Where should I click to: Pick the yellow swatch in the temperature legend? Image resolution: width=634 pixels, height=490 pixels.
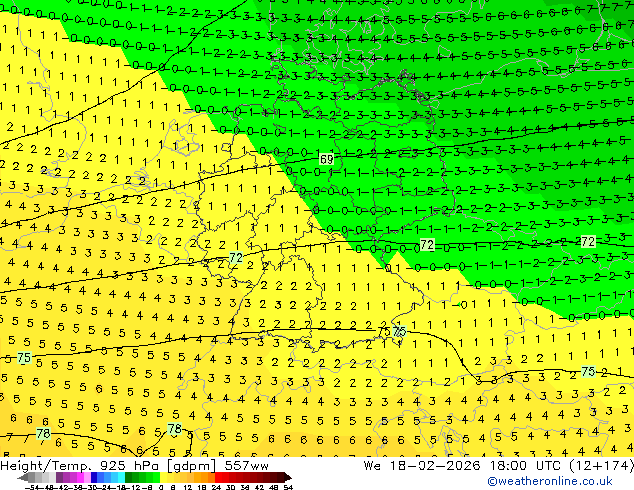163,477
